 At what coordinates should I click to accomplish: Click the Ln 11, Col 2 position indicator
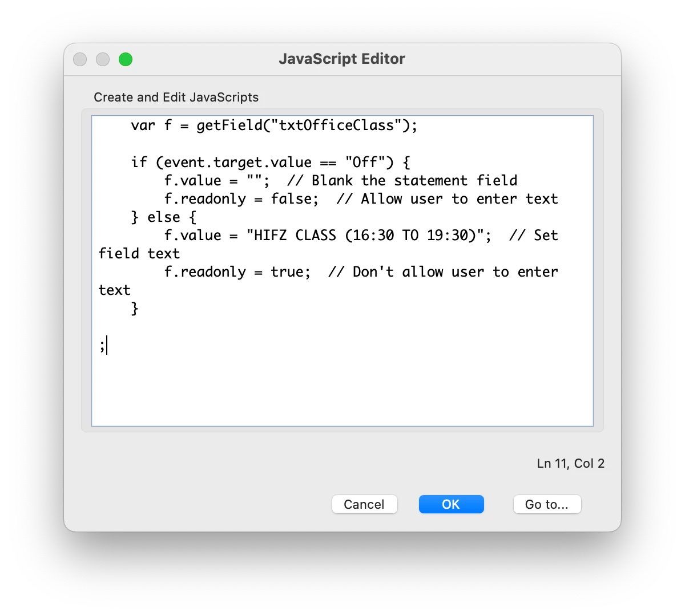tap(571, 463)
